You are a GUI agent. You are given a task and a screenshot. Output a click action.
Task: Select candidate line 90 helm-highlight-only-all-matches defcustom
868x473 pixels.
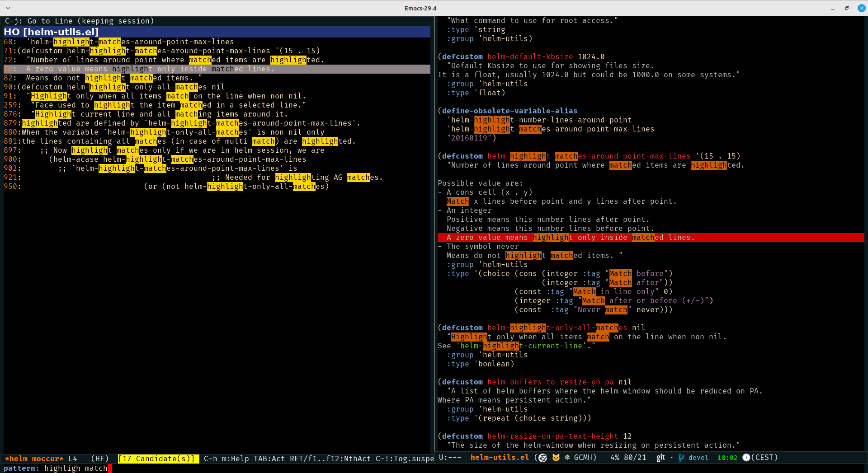(x=217, y=87)
